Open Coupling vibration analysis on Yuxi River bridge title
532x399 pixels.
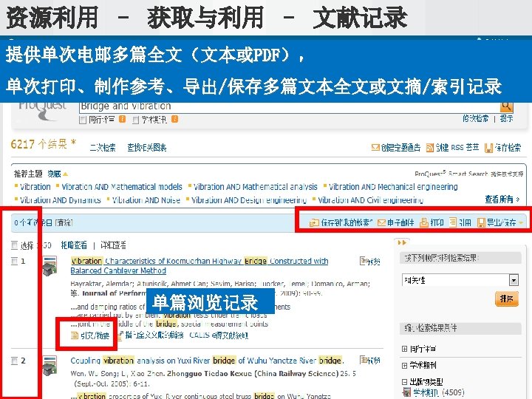coord(207,361)
